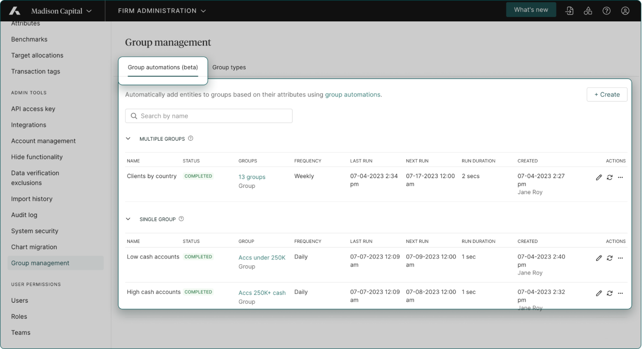Click the Multiple Groups info tooltip icon

click(x=191, y=138)
